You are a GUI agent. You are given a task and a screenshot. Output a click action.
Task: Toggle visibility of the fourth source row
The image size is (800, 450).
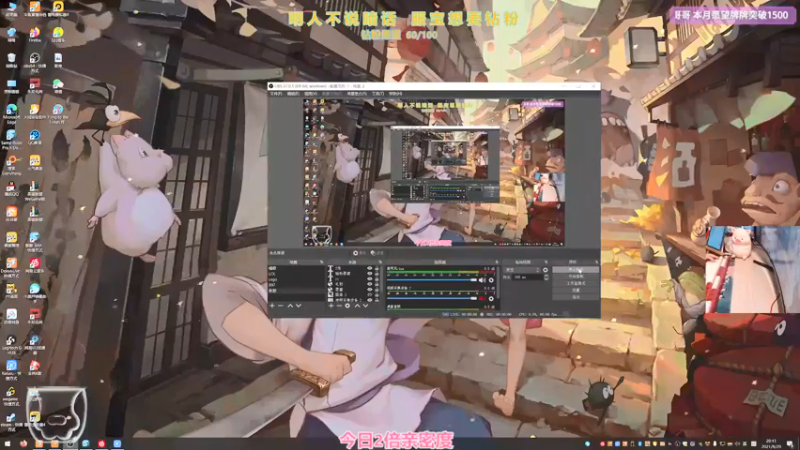click(370, 284)
